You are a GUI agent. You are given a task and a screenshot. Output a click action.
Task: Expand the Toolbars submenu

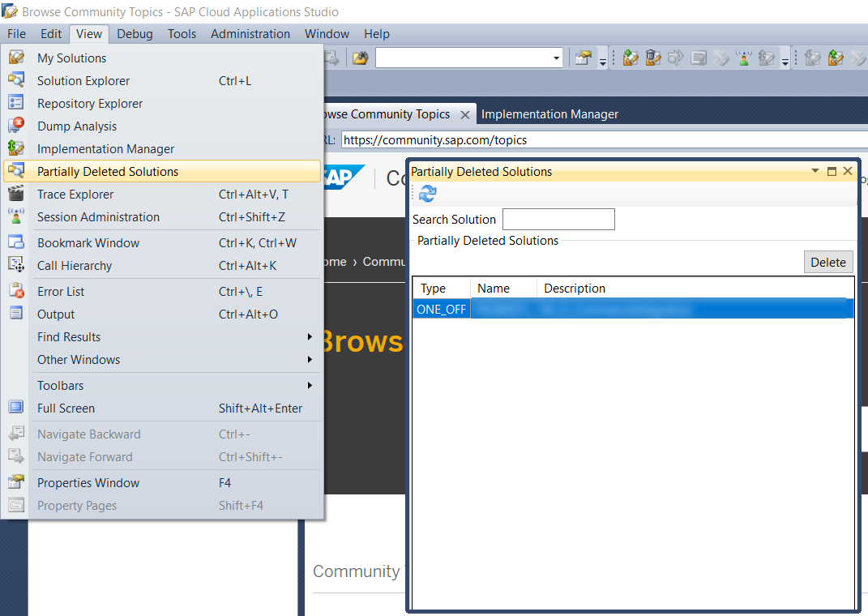click(310, 385)
